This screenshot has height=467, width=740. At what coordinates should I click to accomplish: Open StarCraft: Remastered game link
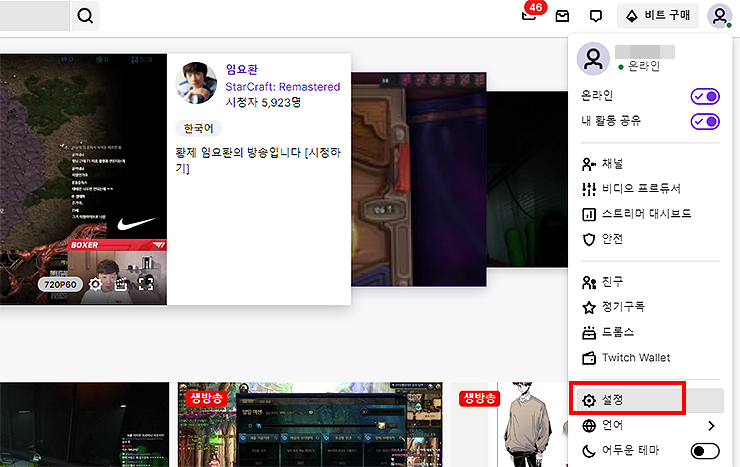[283, 87]
